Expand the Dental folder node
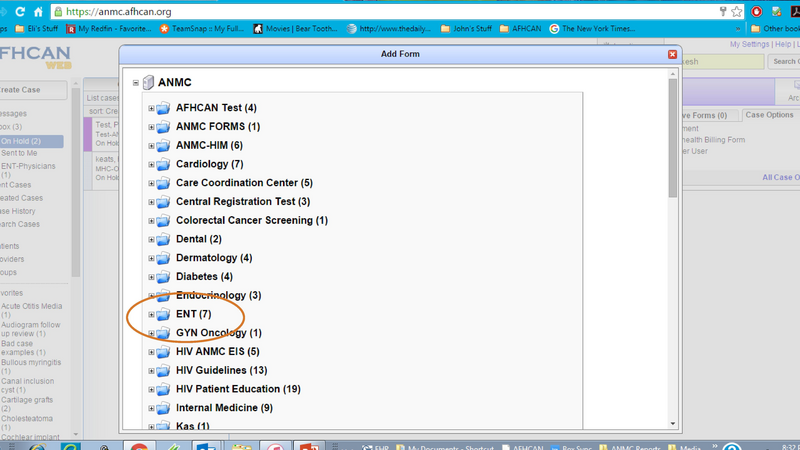Image resolution: width=800 pixels, height=450 pixels. point(151,239)
